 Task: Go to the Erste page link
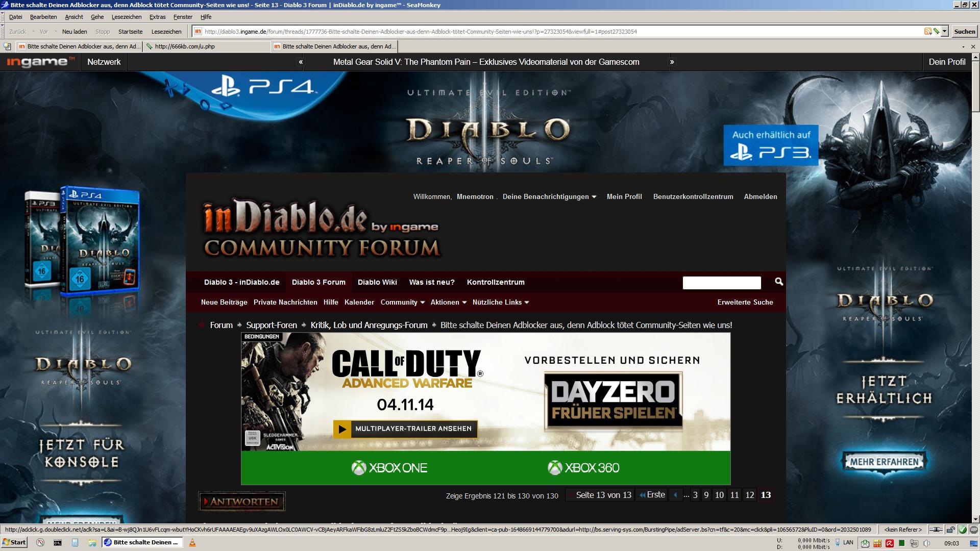pos(652,495)
